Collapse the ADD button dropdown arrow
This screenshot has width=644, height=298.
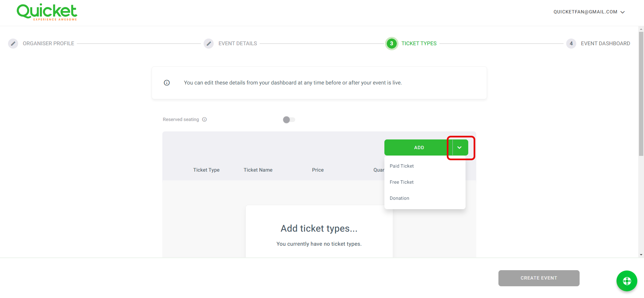pos(460,147)
